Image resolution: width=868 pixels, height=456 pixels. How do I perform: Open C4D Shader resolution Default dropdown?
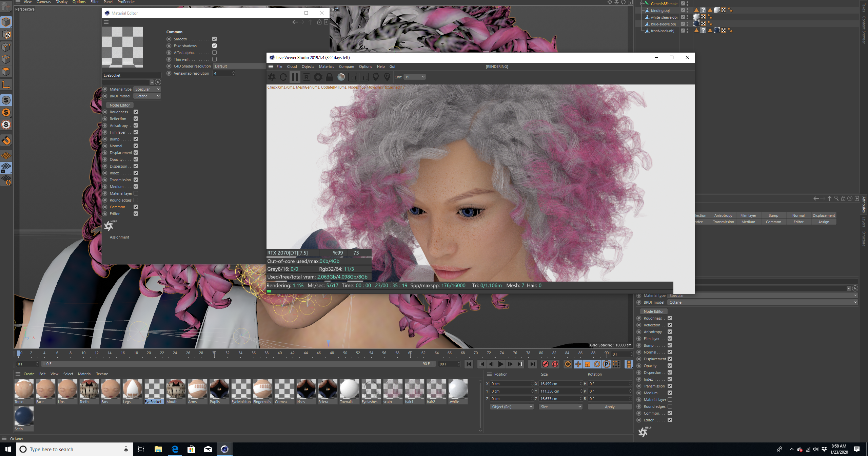click(239, 66)
